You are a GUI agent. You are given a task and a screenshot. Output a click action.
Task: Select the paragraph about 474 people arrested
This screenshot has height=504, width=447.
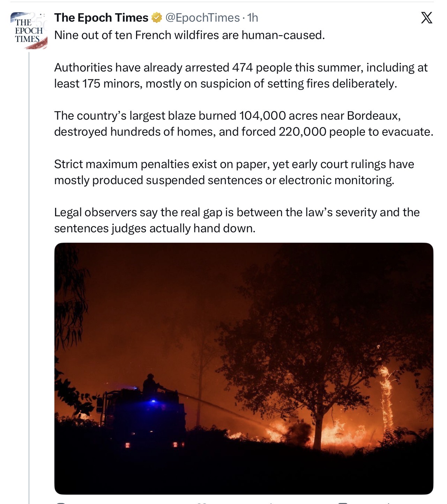coord(241,75)
